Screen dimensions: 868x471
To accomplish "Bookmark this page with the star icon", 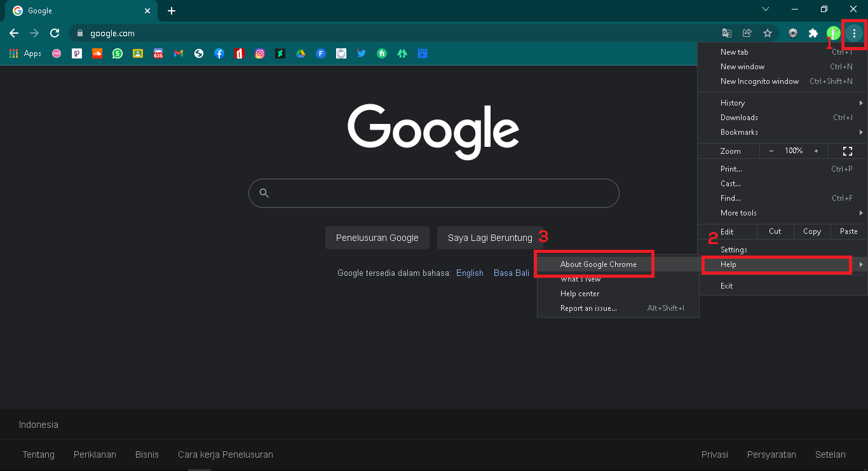I will (768, 33).
